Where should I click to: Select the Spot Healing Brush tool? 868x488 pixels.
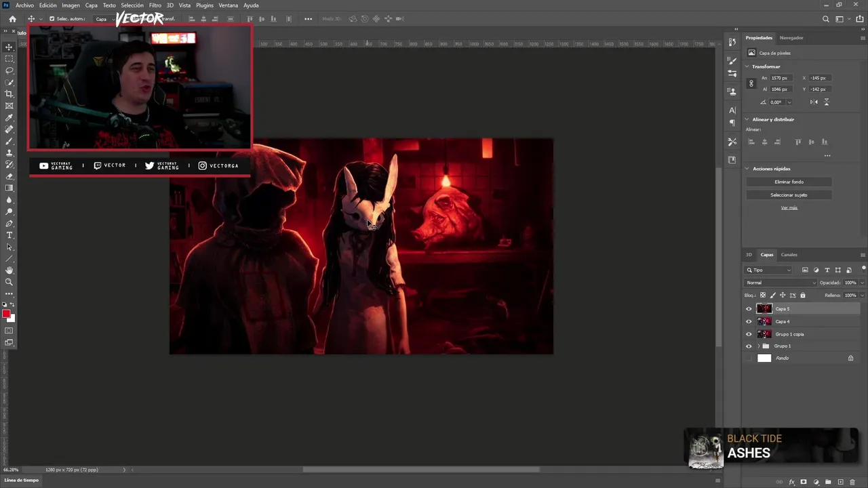[9, 129]
